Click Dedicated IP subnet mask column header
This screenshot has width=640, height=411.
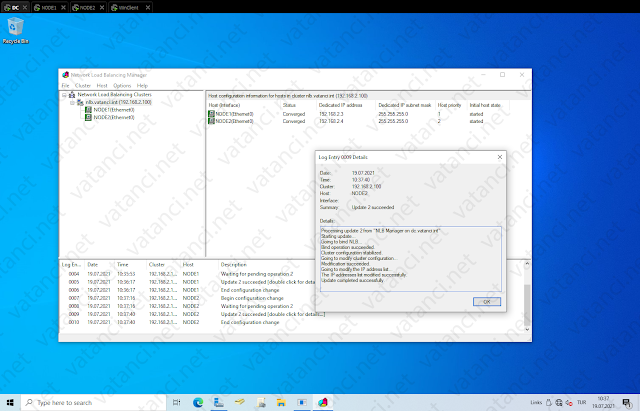[x=405, y=105]
